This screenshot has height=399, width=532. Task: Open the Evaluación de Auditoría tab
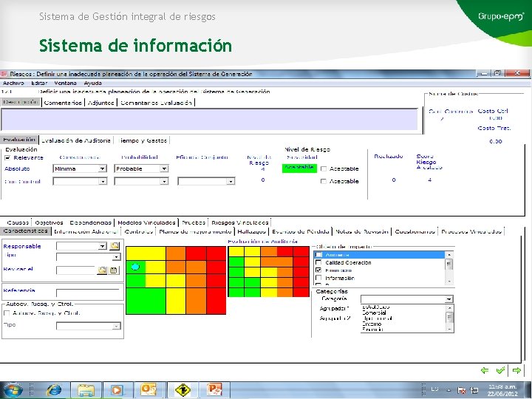(x=76, y=140)
